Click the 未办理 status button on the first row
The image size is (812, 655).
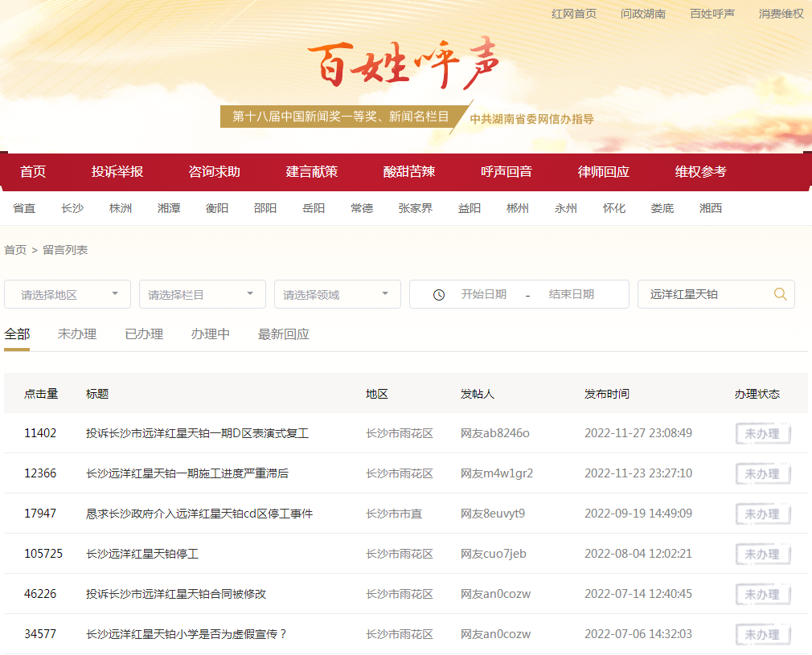pyautogui.click(x=761, y=433)
